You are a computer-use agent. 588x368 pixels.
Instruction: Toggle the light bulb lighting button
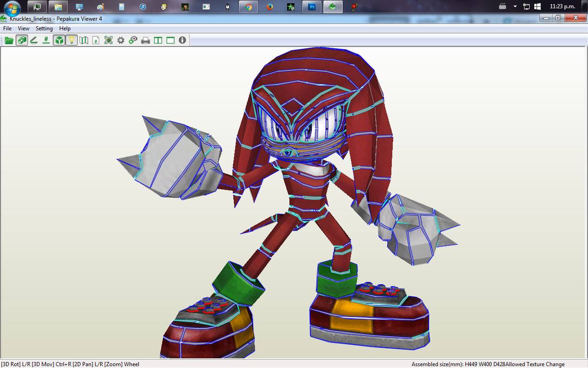pos(71,40)
